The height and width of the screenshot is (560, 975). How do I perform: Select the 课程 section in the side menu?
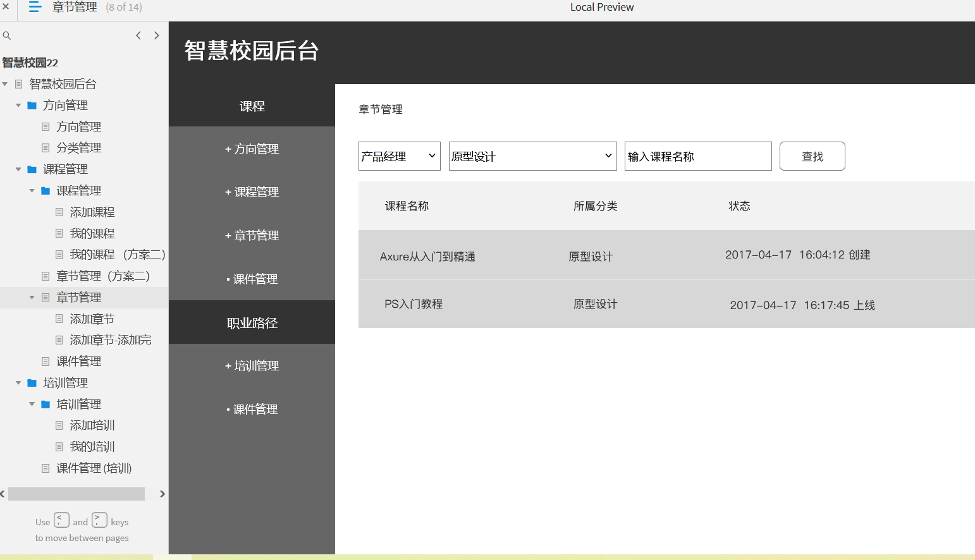pyautogui.click(x=252, y=106)
